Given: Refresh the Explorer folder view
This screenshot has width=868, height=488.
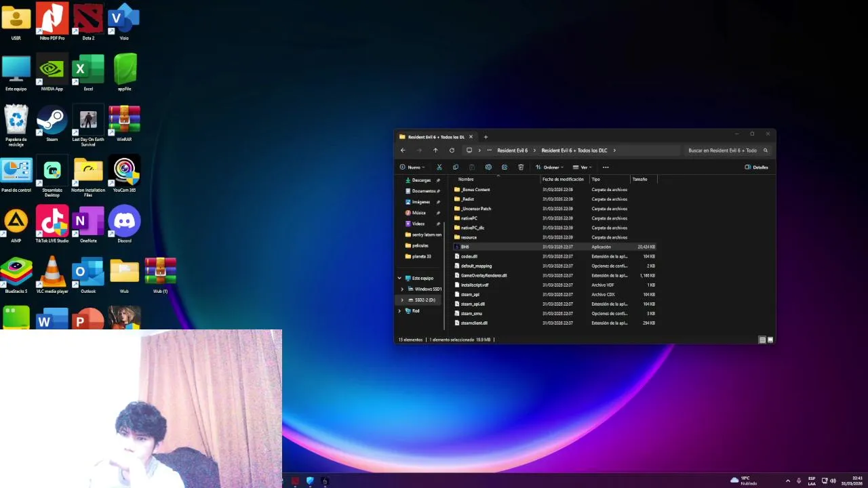Looking at the screenshot, I should (x=452, y=150).
